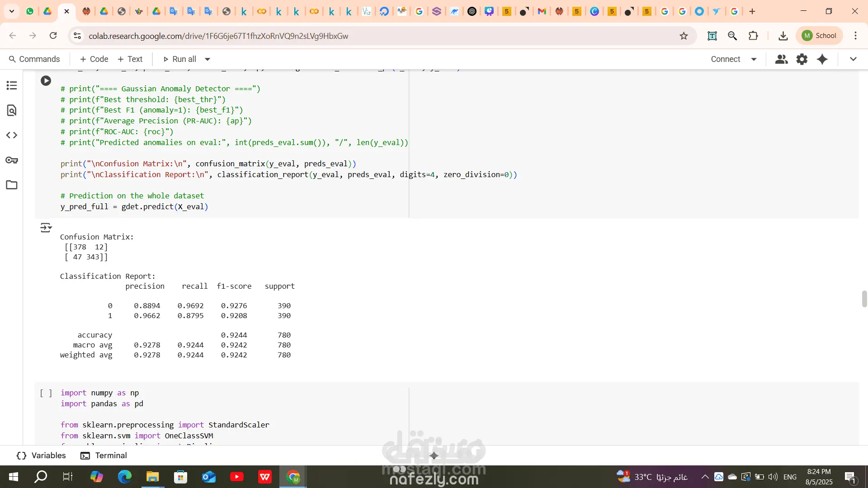Collapse the header with chevron
The height and width of the screenshot is (488, 868).
coord(853,59)
